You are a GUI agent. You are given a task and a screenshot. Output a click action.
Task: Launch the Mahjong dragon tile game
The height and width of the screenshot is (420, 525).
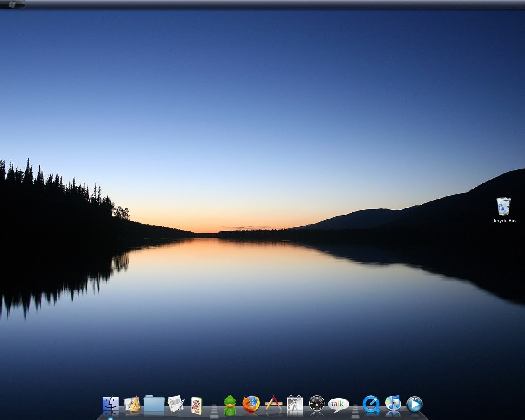click(197, 405)
